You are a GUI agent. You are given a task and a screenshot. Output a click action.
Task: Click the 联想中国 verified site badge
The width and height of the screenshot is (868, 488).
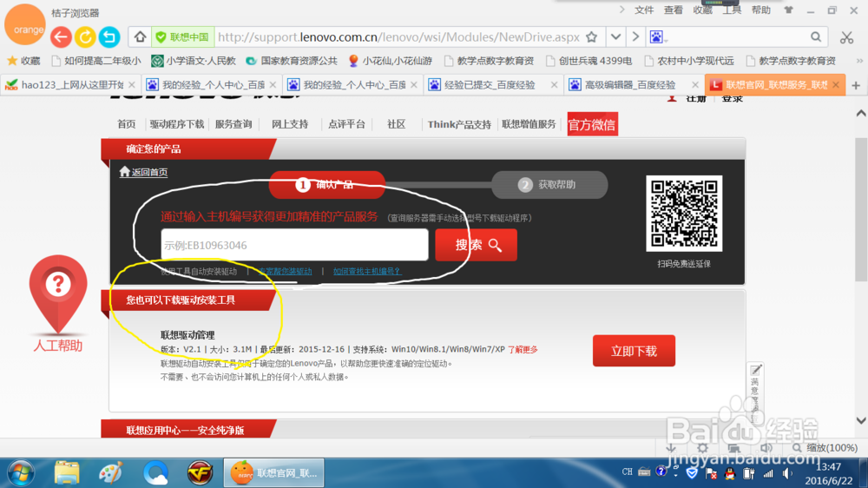click(182, 37)
